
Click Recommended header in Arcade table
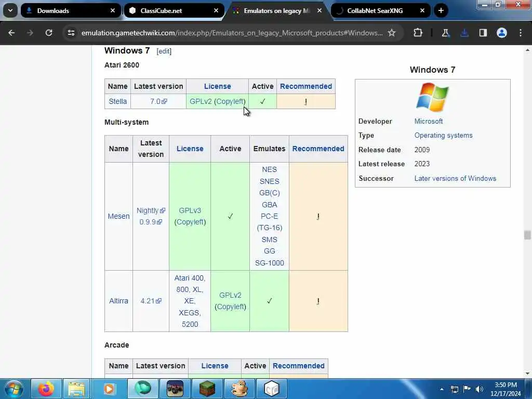(x=299, y=366)
